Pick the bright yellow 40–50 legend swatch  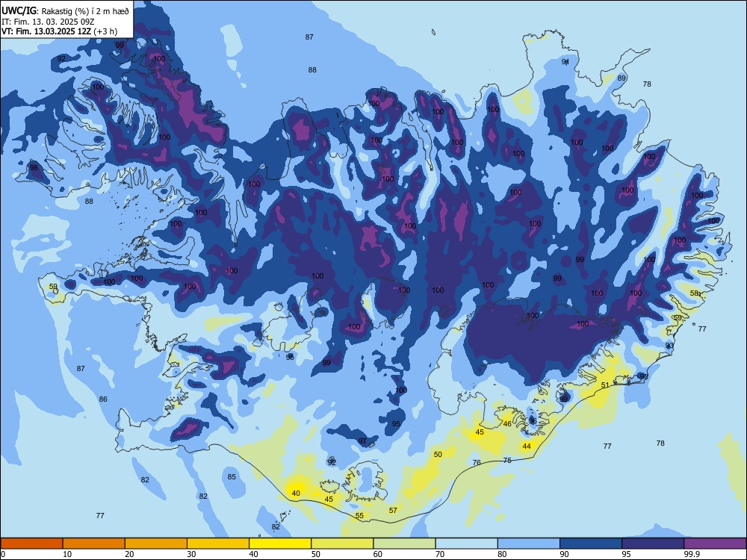click(280, 544)
